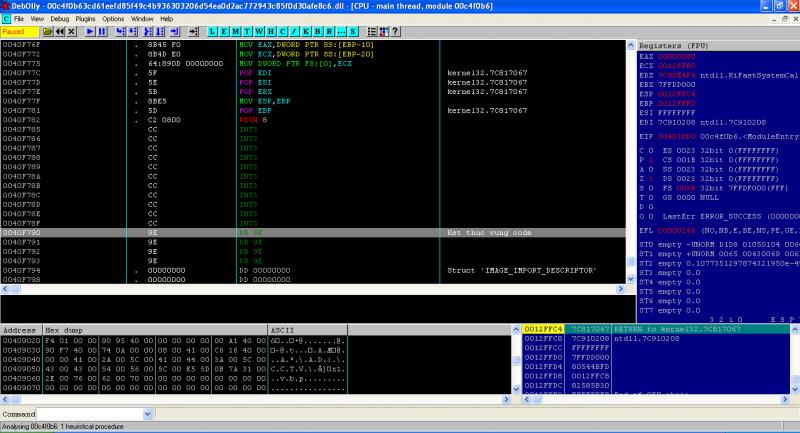
Task: Click disassembly pane scroll down arrow
Action: (x=631, y=278)
